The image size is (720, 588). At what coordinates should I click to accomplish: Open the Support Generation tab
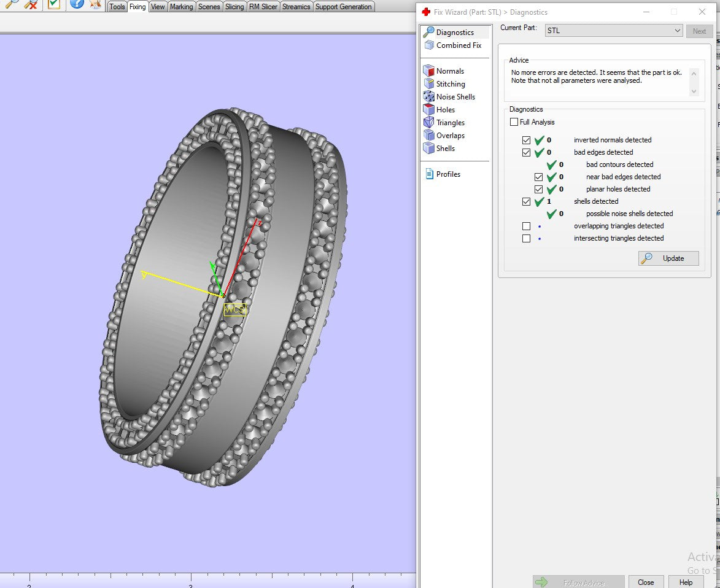pos(343,7)
